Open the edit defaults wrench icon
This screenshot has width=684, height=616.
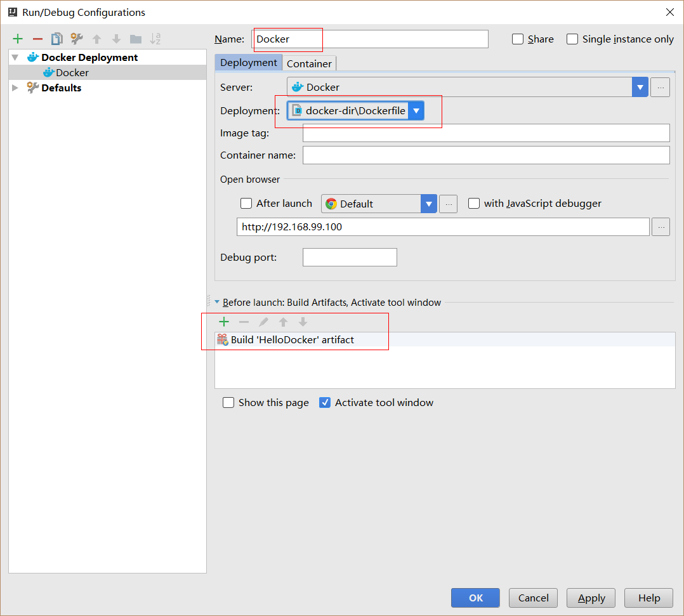(x=77, y=39)
